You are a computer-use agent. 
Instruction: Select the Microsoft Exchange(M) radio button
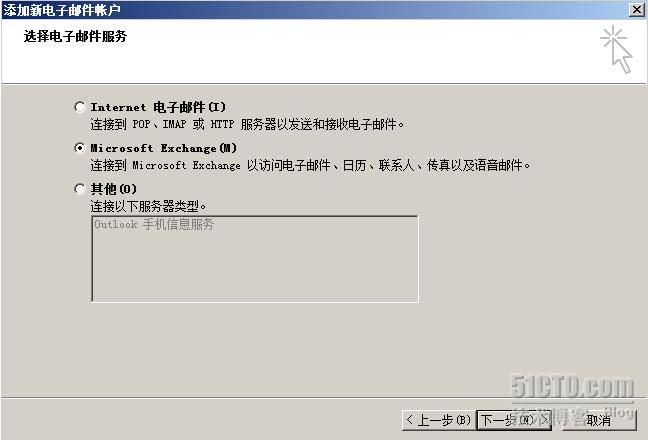(80, 148)
